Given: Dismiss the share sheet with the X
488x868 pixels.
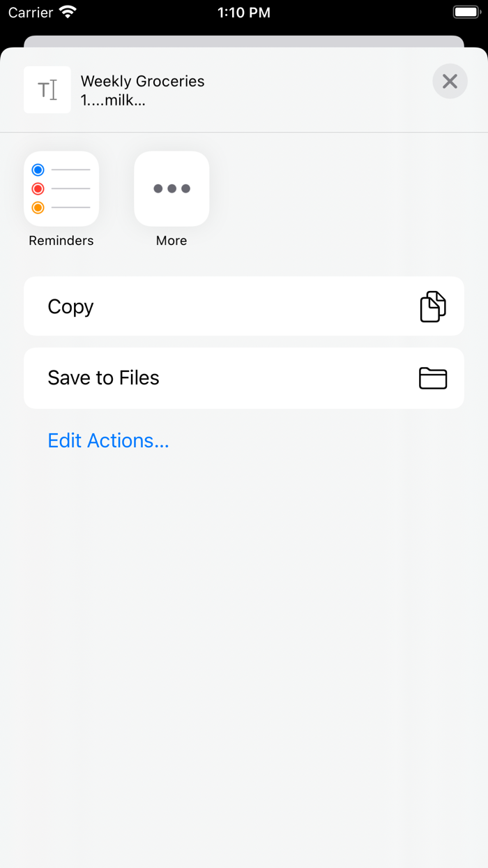Looking at the screenshot, I should tap(450, 81).
